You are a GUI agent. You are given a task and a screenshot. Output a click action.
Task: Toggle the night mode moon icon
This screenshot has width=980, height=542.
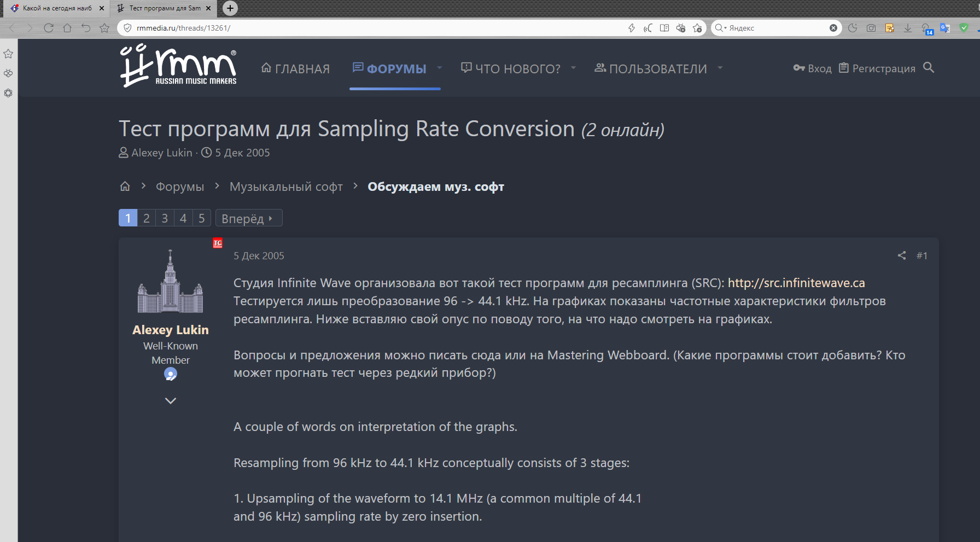pos(853,28)
